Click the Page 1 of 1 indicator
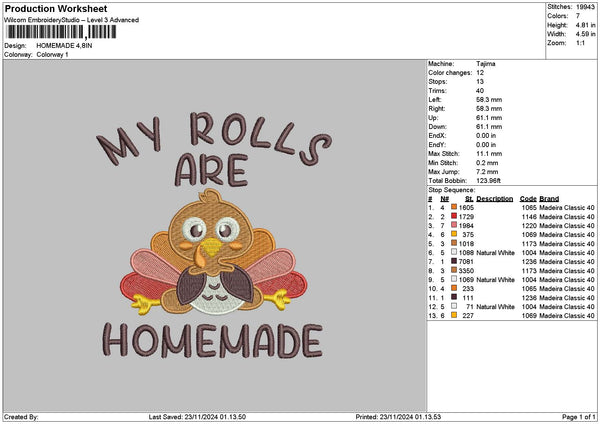This screenshot has height=424, width=600. [579, 417]
